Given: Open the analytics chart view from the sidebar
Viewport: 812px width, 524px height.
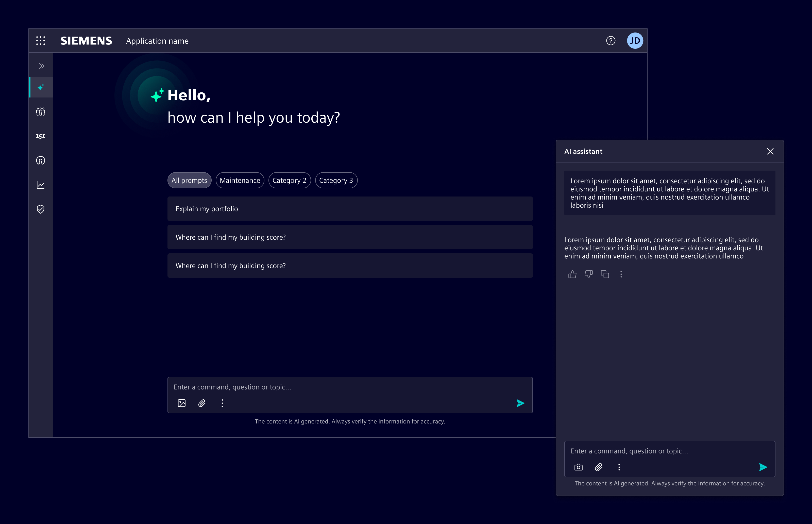Looking at the screenshot, I should click(x=40, y=185).
